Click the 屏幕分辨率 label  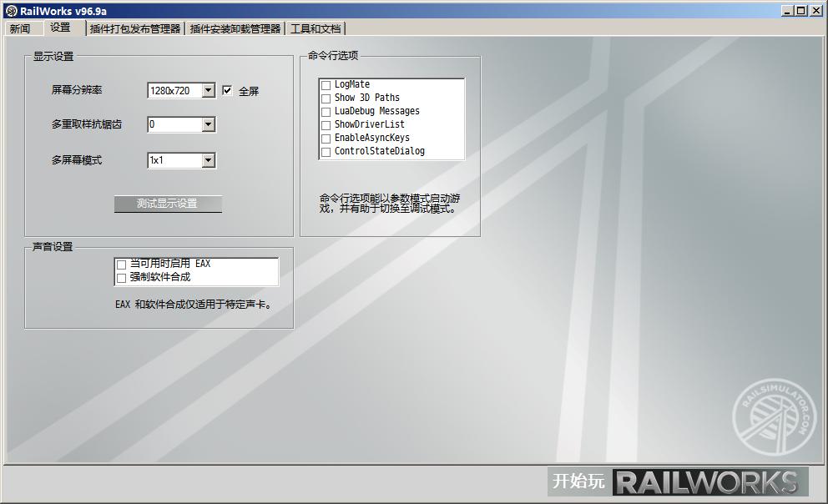[77, 90]
